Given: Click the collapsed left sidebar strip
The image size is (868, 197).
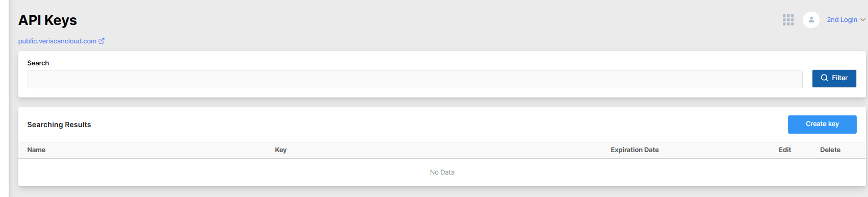Looking at the screenshot, I should click(x=4, y=98).
